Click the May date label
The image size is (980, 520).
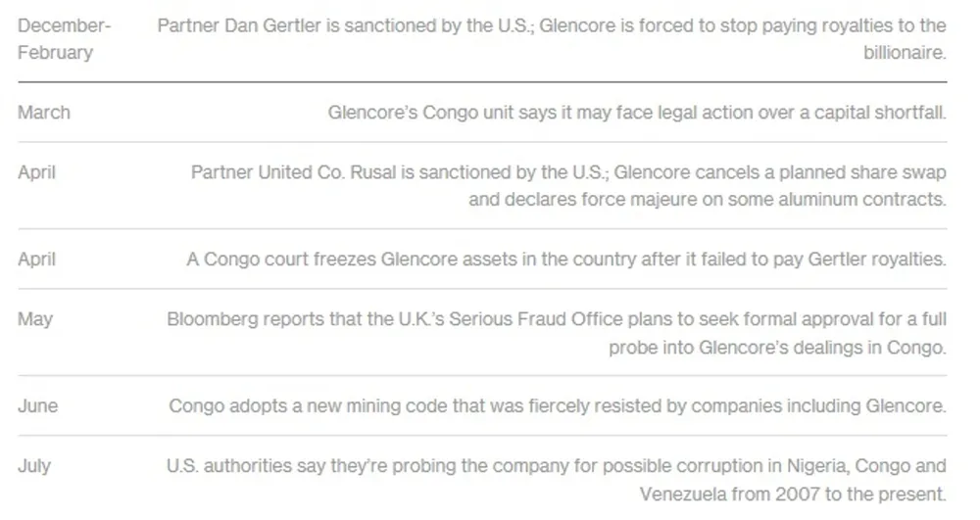pos(35,319)
